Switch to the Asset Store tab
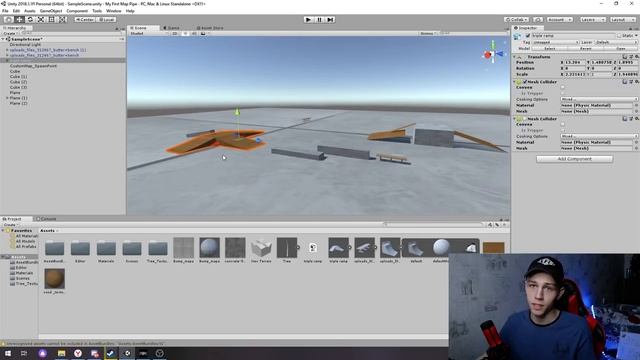640x360 pixels. tap(211, 28)
